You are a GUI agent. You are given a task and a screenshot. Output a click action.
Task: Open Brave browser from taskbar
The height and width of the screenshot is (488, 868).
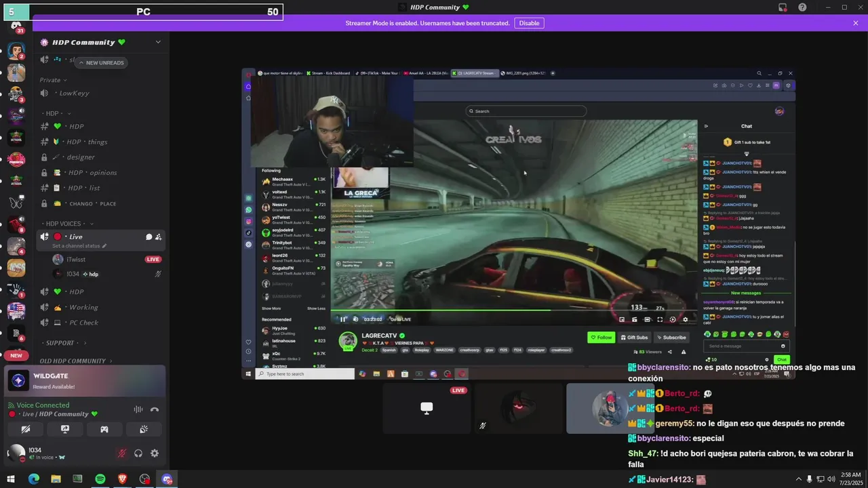[x=122, y=479]
